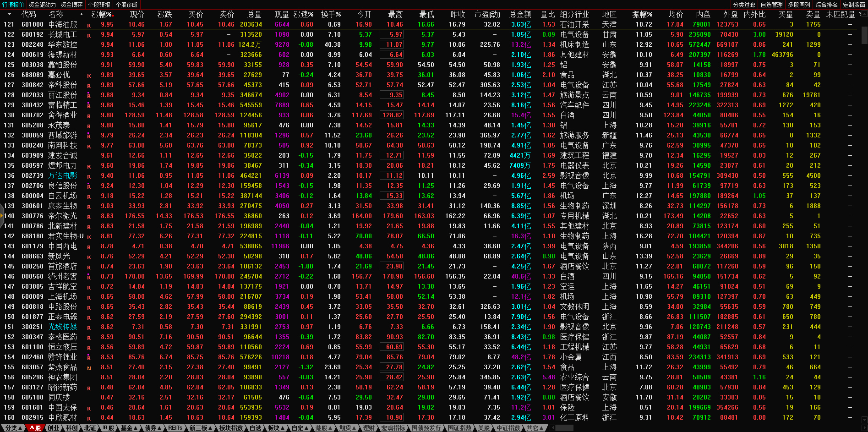Click the N marker next to 紫燕食品
Screen dimensions: 868x432
pos(89,368)
